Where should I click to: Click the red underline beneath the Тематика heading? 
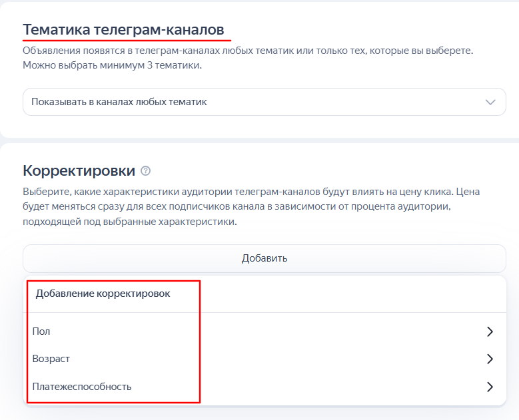[x=127, y=40]
